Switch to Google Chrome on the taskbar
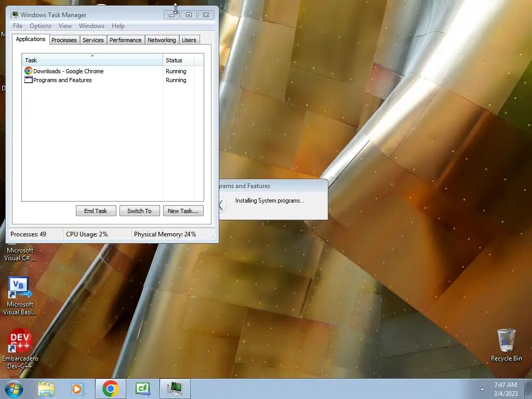The height and width of the screenshot is (399, 532). pos(110,389)
